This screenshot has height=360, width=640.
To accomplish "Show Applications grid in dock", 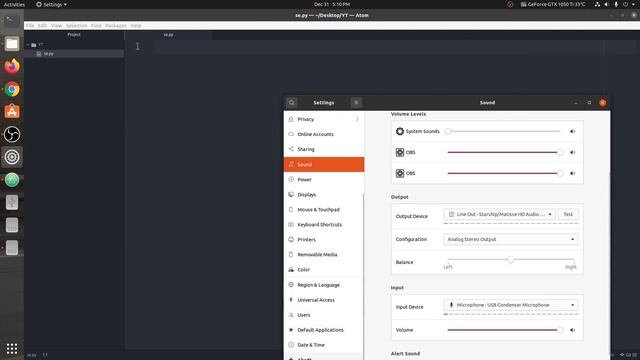I will (x=12, y=348).
